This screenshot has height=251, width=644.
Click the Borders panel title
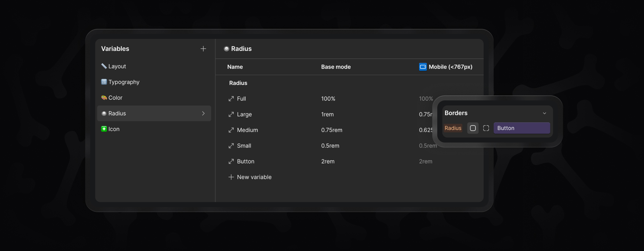tap(456, 113)
